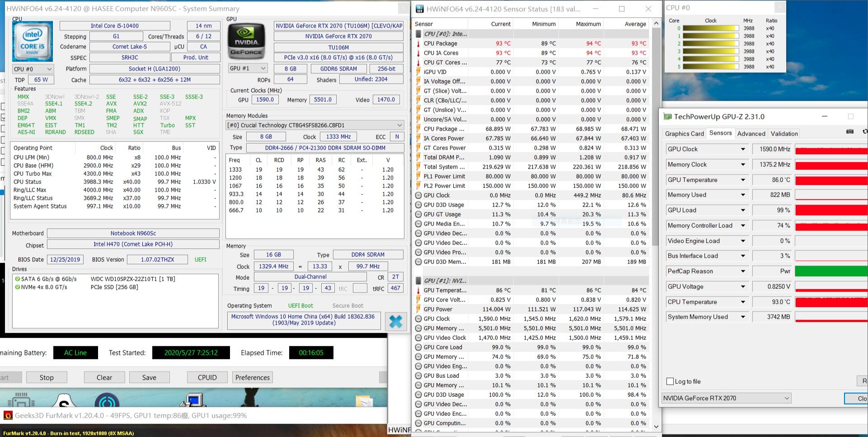Click the circle icon beside GPU Bus Load

(x=418, y=376)
